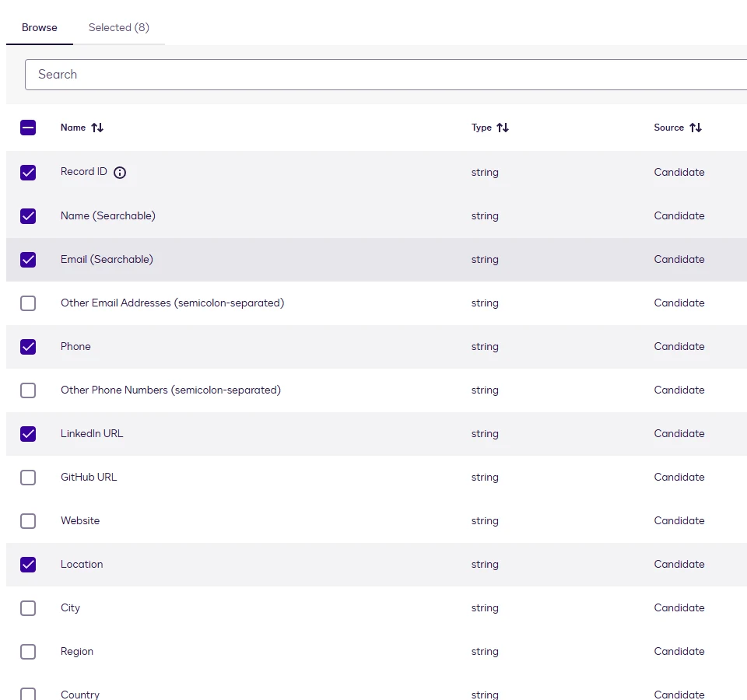The image size is (747, 700).
Task: Click the Candidate source in Phone row
Action: click(x=679, y=347)
